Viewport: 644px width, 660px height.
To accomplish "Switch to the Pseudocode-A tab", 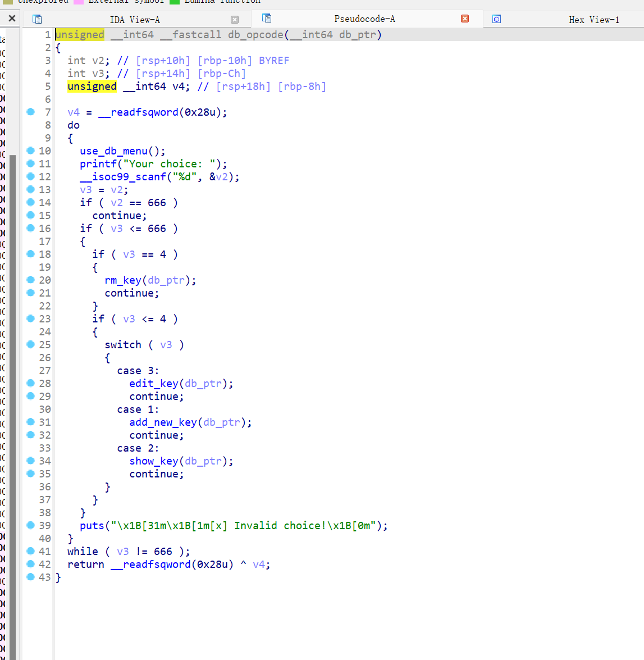I will pyautogui.click(x=364, y=19).
